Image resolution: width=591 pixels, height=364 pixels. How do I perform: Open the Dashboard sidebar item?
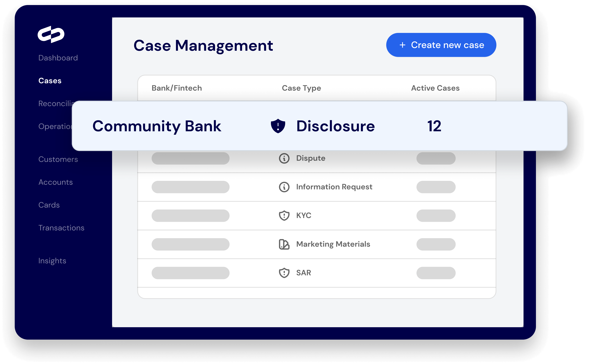click(58, 58)
